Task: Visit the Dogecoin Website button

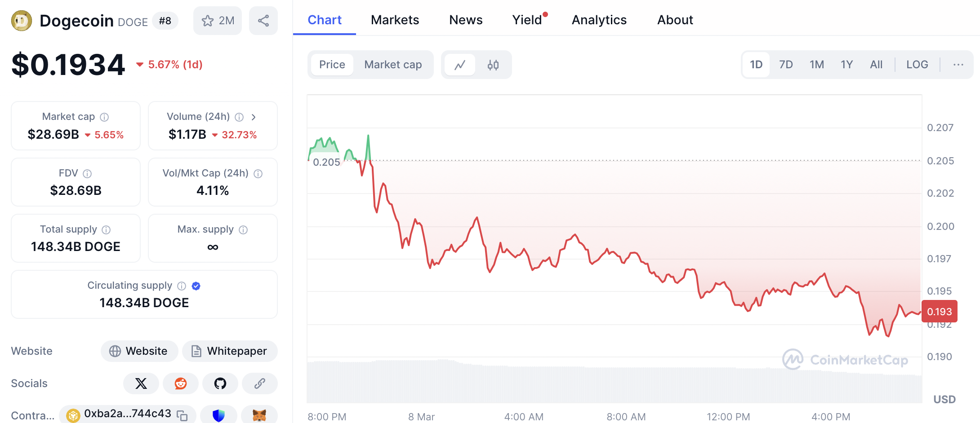Action: click(x=139, y=351)
